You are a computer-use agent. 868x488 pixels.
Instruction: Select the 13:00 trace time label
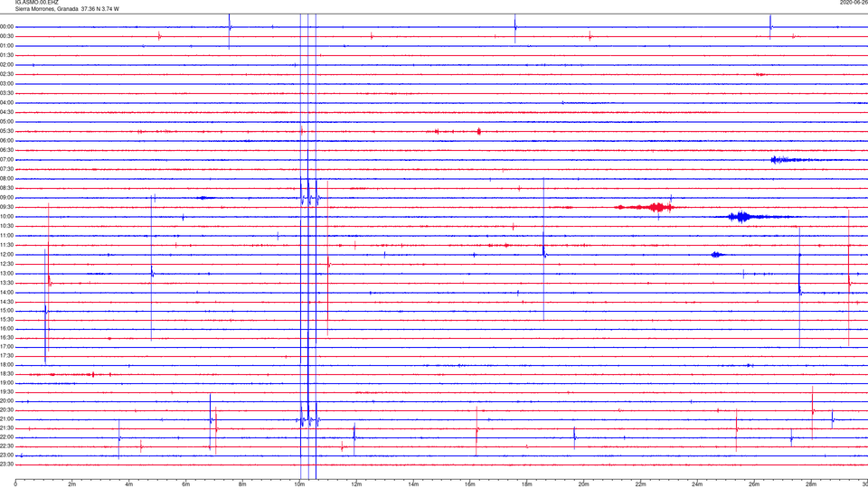click(7, 273)
